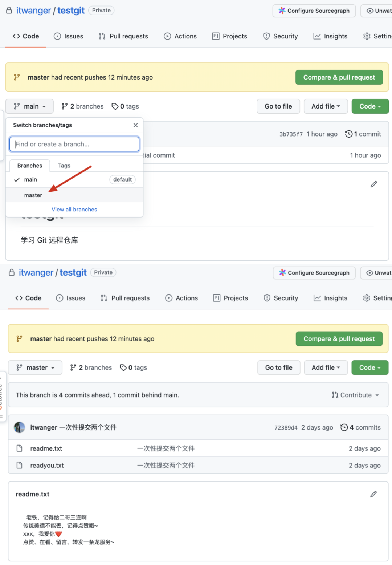Open upper Issues tab
This screenshot has width=392, height=565.
click(x=68, y=36)
